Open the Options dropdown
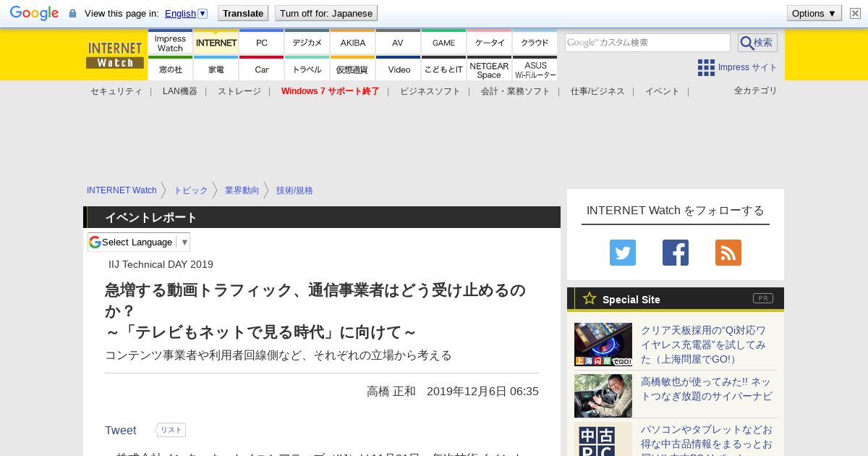 pyautogui.click(x=814, y=13)
